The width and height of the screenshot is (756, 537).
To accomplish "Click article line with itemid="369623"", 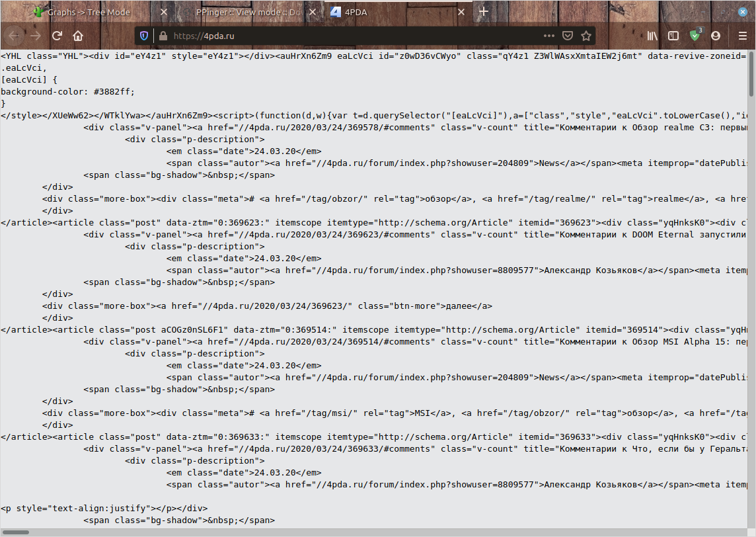I will click(373, 222).
